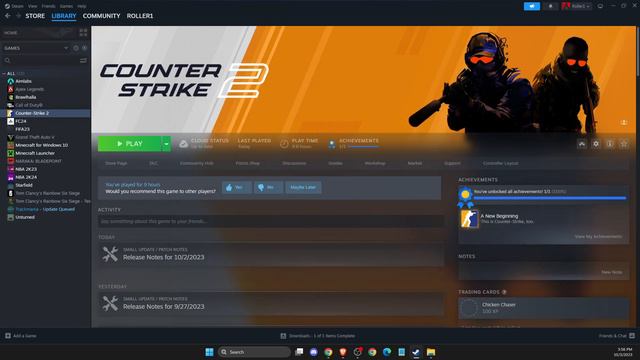Open the View menu

(x=33, y=6)
